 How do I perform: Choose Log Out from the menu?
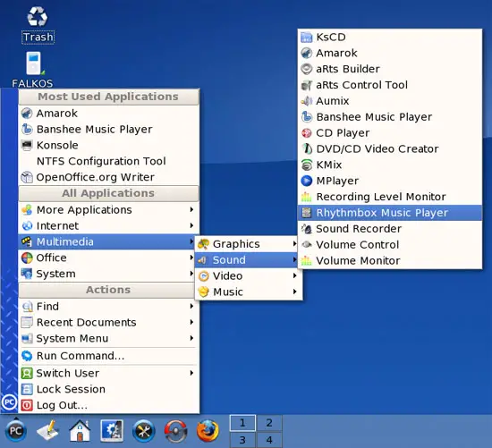108,405
